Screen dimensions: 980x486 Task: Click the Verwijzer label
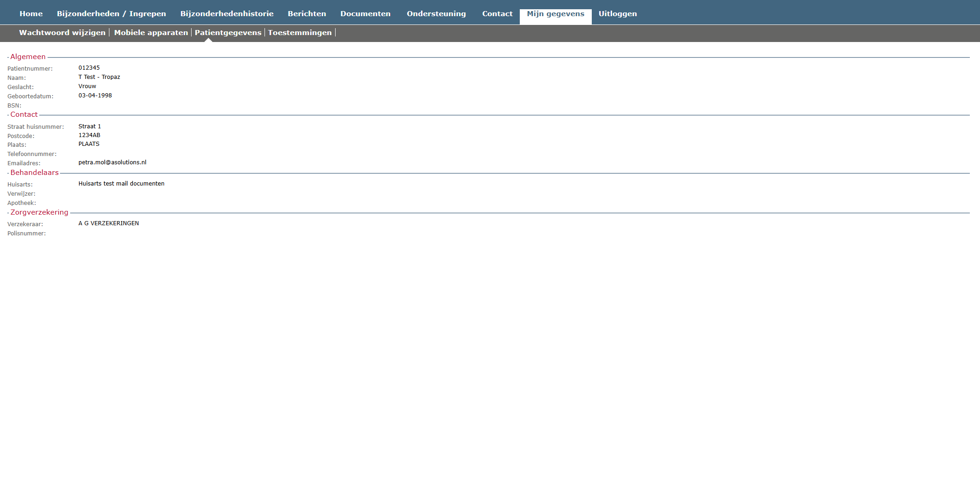pyautogui.click(x=21, y=194)
